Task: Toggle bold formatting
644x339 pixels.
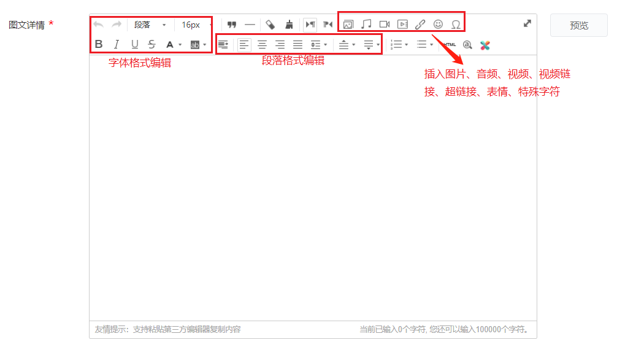Action: point(99,44)
